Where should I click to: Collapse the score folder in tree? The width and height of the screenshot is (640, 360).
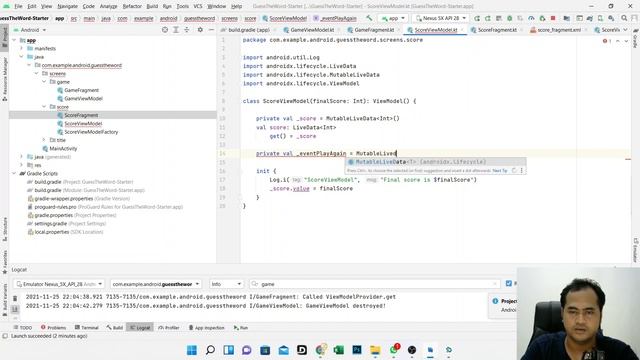pyautogui.click(x=44, y=107)
